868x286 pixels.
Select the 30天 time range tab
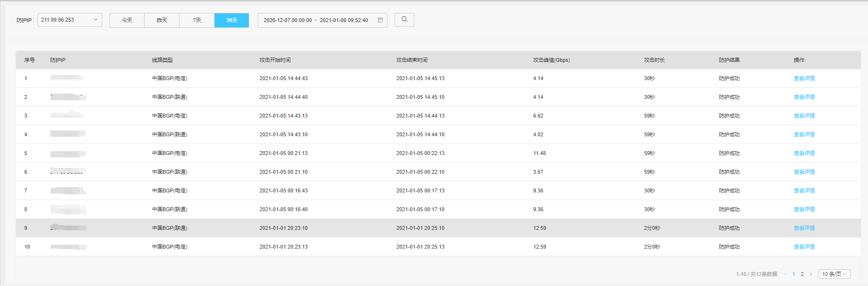[231, 20]
